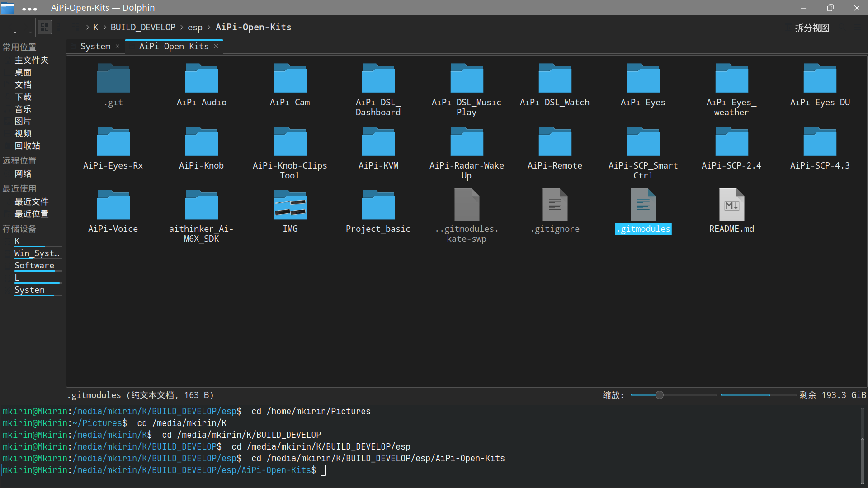
Task: Select the AiPi-DSL_Watch folder icon
Action: click(555, 78)
